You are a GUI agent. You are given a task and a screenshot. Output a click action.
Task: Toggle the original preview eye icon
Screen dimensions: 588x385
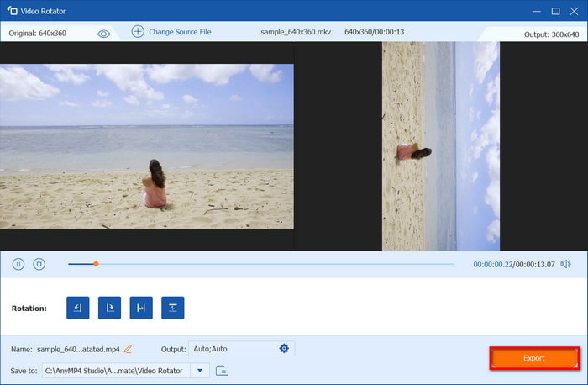pyautogui.click(x=104, y=33)
